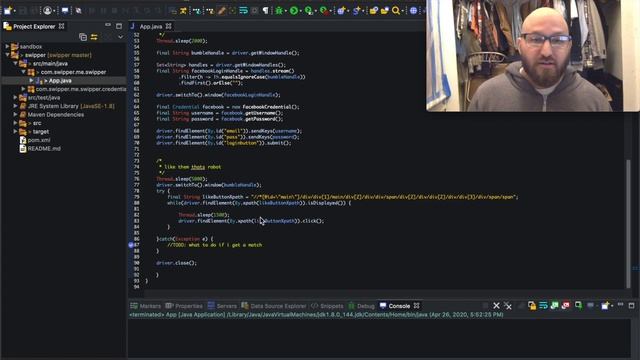Click the webcam video overlay
Screen dimensions: 640x360
point(533,56)
